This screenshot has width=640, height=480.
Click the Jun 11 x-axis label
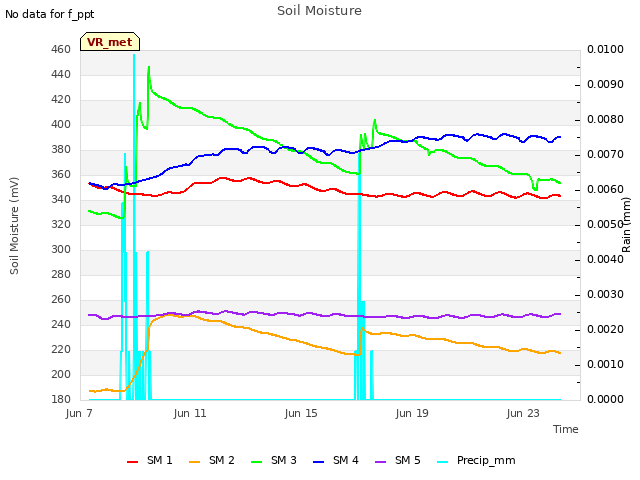[190, 413]
